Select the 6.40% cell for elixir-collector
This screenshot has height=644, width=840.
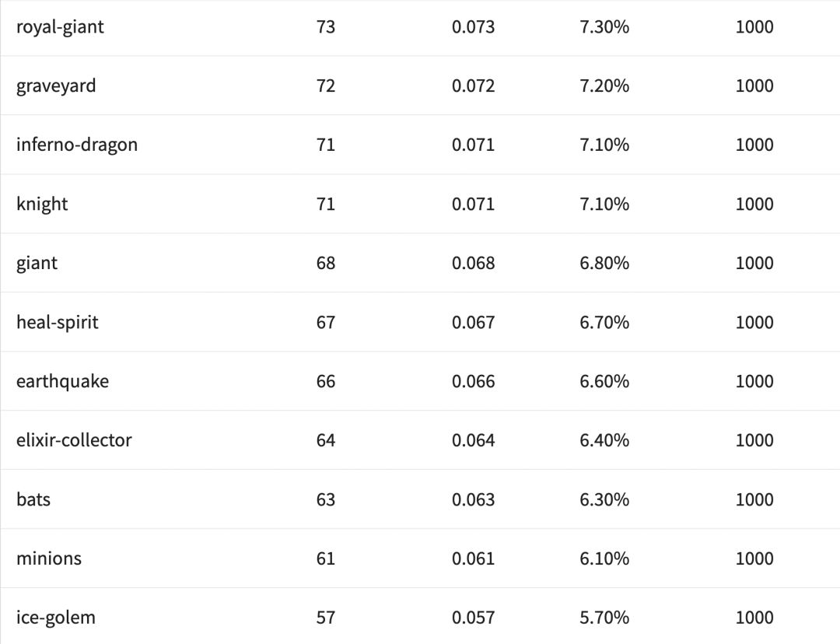(x=604, y=440)
